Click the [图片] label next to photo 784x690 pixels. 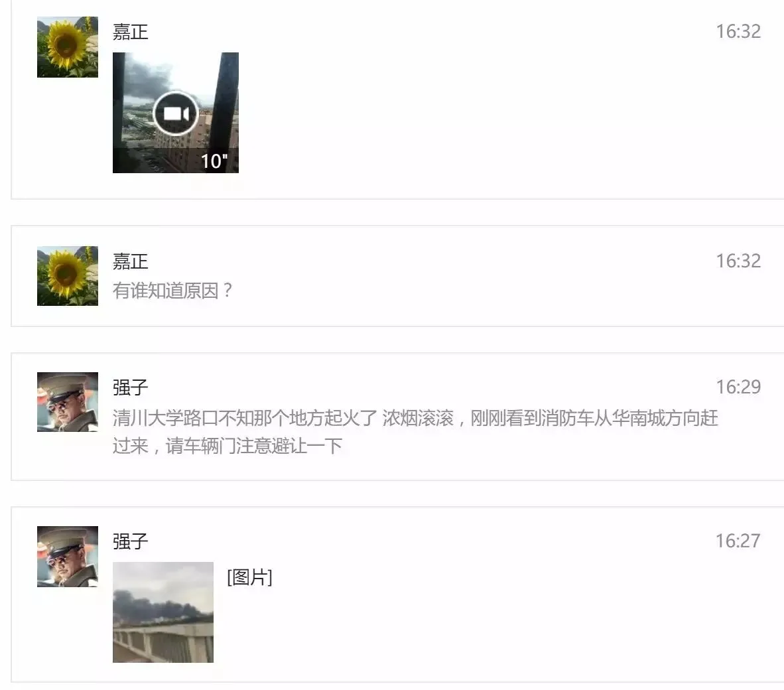(x=249, y=577)
